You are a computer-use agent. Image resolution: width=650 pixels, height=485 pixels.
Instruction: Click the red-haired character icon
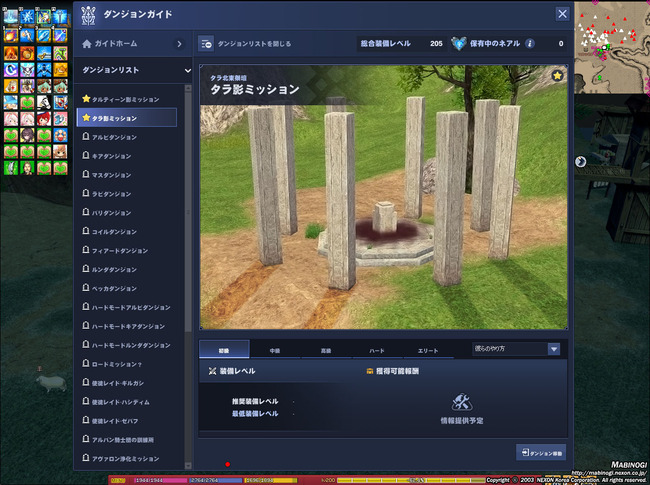click(44, 119)
